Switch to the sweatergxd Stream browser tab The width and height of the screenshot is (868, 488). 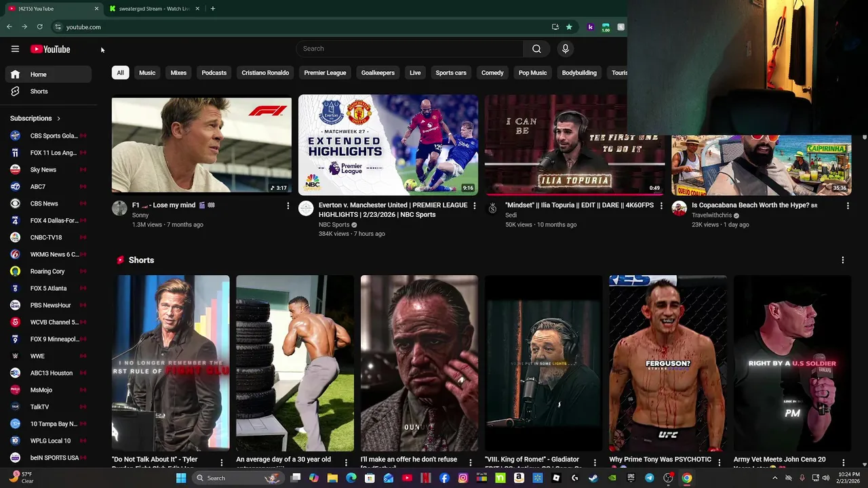(154, 9)
